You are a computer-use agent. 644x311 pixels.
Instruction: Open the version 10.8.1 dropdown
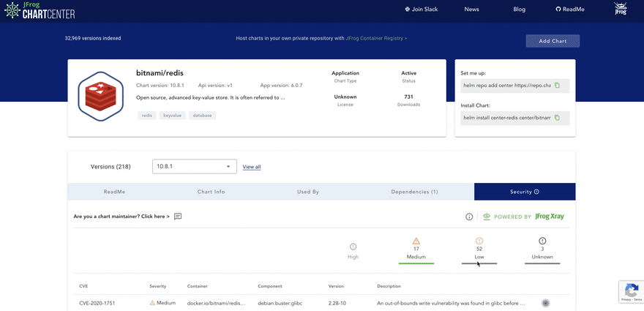coord(194,166)
